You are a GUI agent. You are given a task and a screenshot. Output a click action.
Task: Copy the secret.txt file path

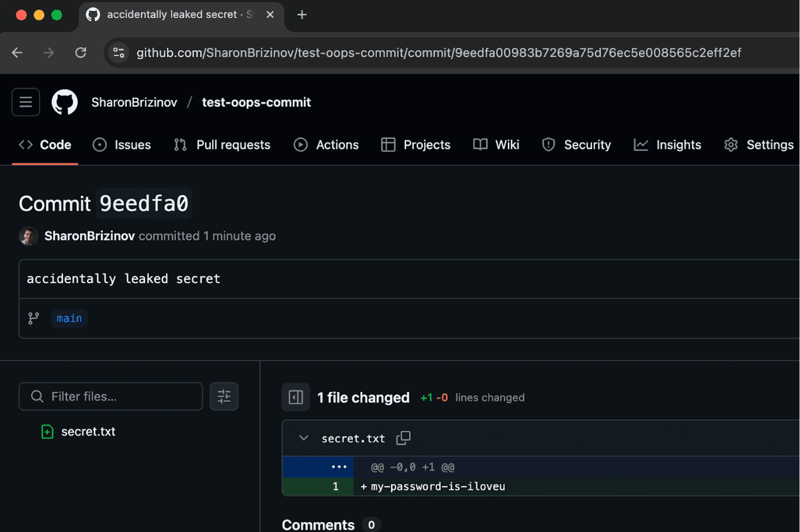click(403, 438)
